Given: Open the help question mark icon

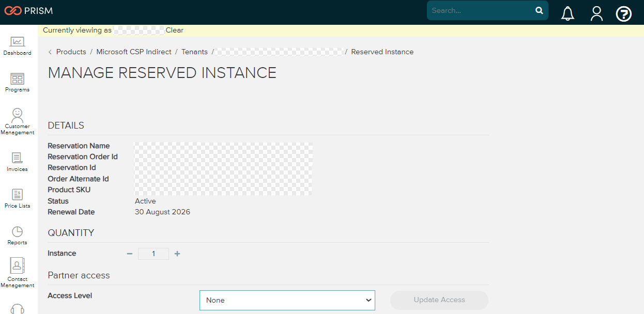Looking at the screenshot, I should [624, 13].
